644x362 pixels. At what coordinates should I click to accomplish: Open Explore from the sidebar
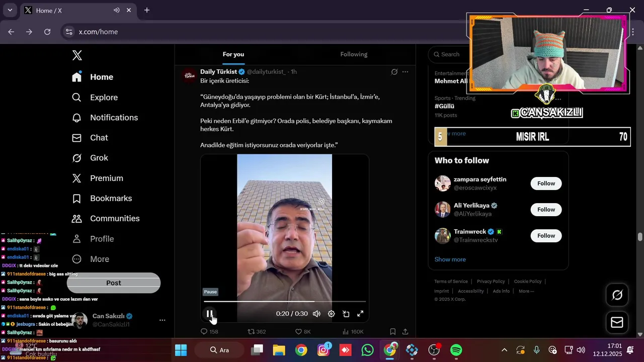pos(95,98)
